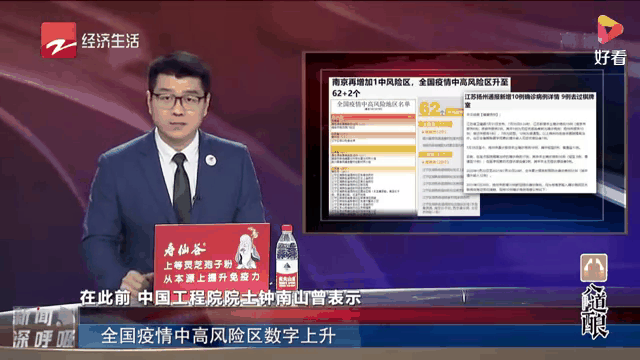The image size is (640, 360).
Task: Click the 经济生活 channel name text
Action: [110, 41]
